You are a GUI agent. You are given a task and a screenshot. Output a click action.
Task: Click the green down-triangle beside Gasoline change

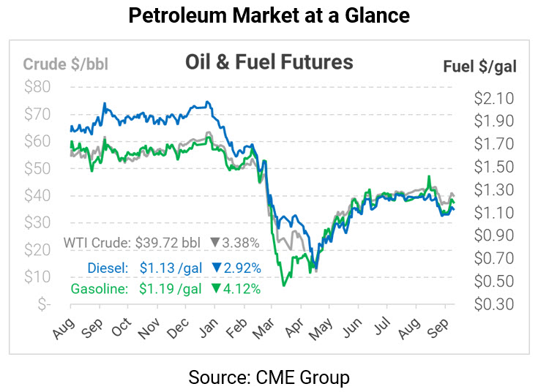point(214,288)
